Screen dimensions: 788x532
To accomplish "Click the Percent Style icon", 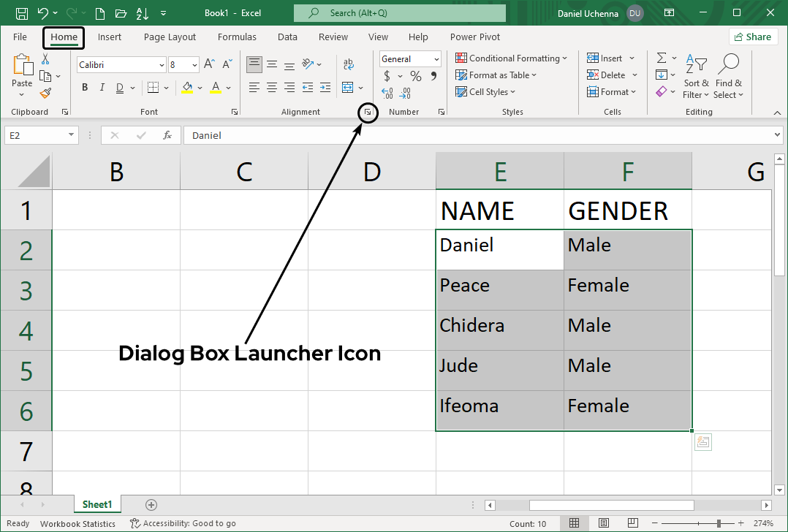I will coord(415,76).
